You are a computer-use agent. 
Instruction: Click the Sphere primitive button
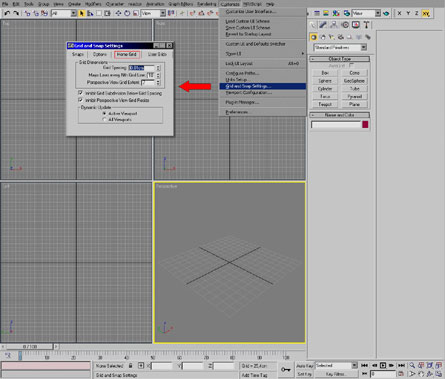tap(325, 81)
